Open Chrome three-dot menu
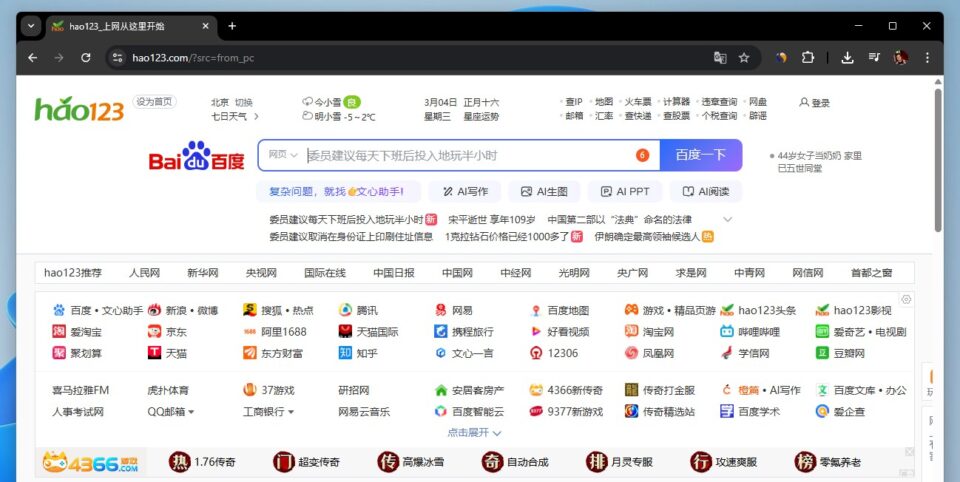The height and width of the screenshot is (482, 960). pyautogui.click(x=927, y=58)
